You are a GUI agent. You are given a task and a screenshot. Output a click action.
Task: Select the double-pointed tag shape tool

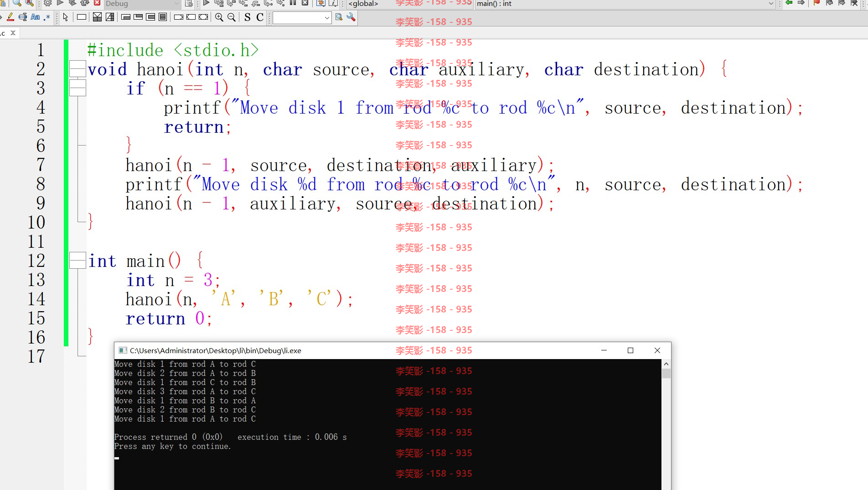tap(203, 17)
